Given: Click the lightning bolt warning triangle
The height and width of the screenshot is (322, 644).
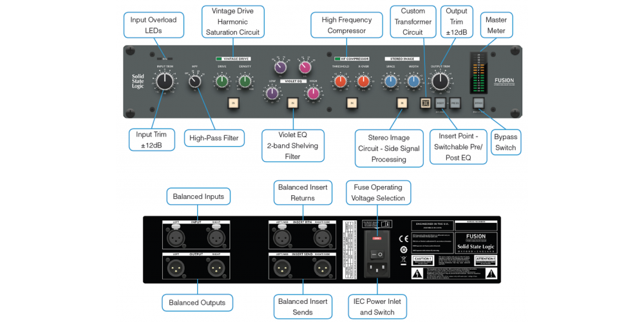Looking at the screenshot, I should (418, 272).
